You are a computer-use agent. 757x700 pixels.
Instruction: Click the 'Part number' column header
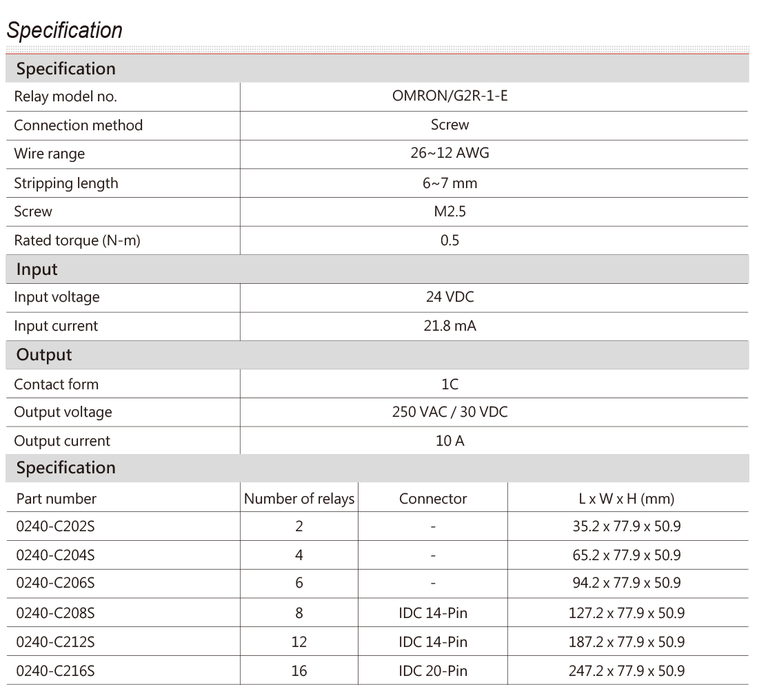(x=56, y=499)
